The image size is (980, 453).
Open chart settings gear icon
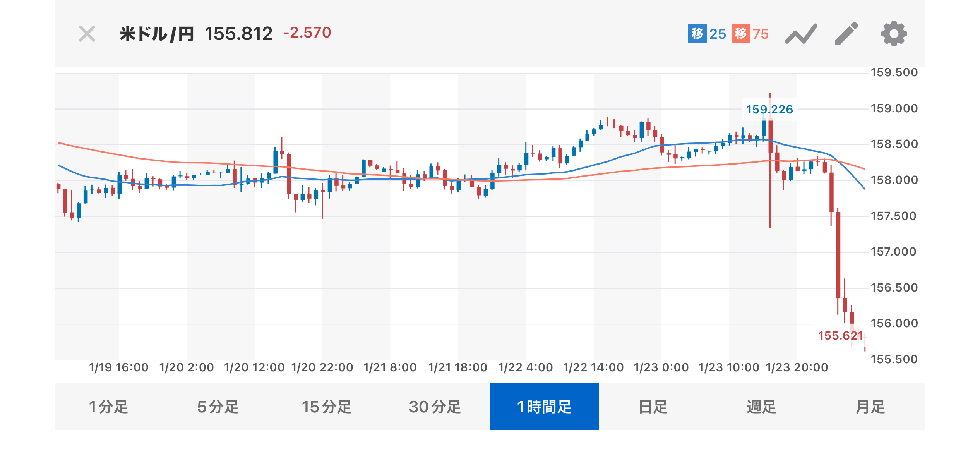point(894,34)
